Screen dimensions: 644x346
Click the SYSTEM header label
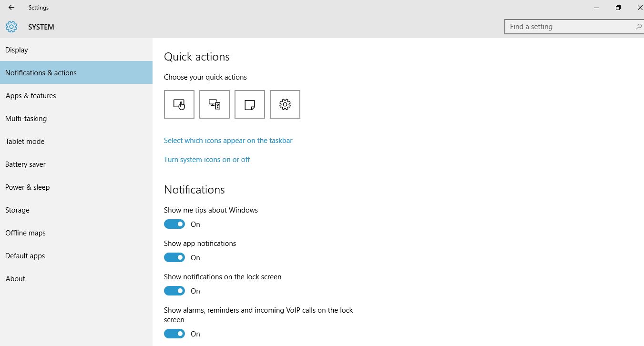[x=41, y=27]
